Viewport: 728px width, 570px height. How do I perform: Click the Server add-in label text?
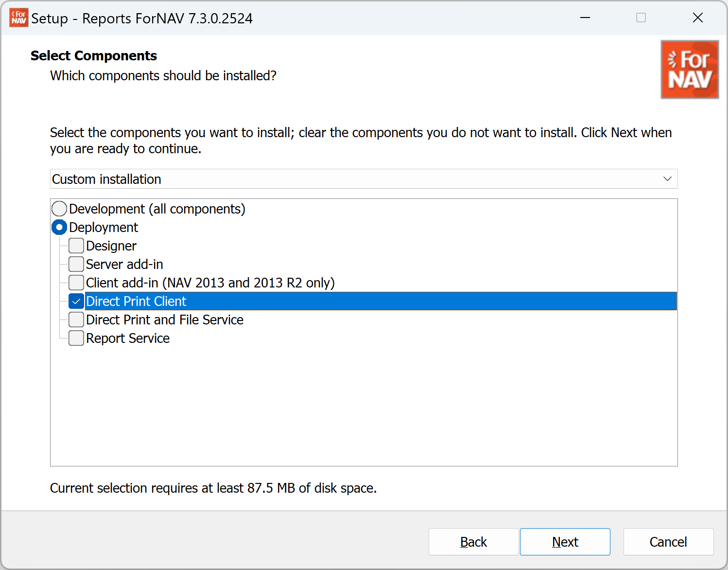(124, 264)
